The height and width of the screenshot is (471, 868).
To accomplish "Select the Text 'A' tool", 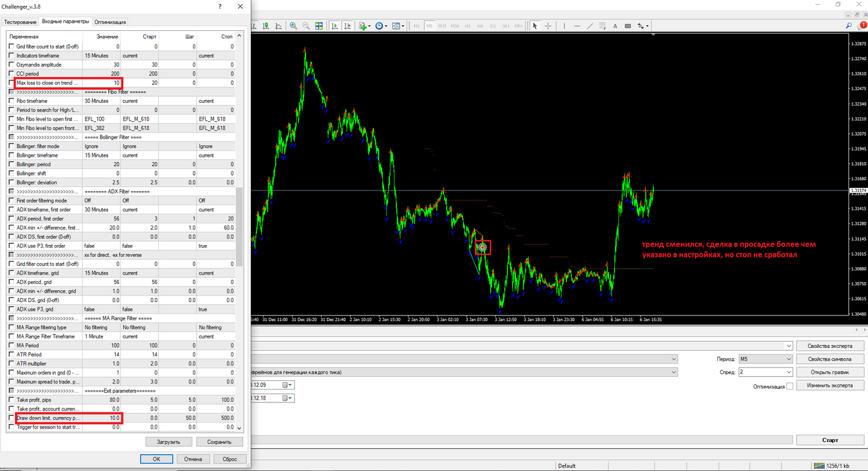I will pyautogui.click(x=615, y=26).
